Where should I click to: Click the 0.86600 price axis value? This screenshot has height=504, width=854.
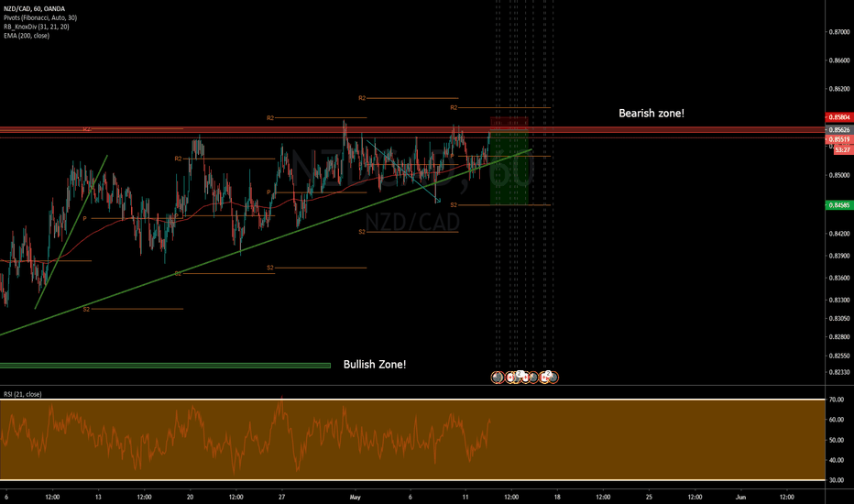839,60
